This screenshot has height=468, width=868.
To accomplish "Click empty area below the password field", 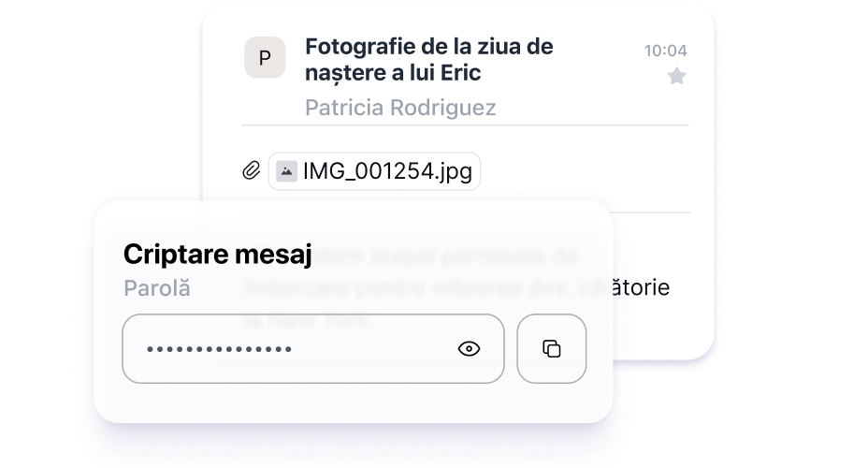I will 354,402.
